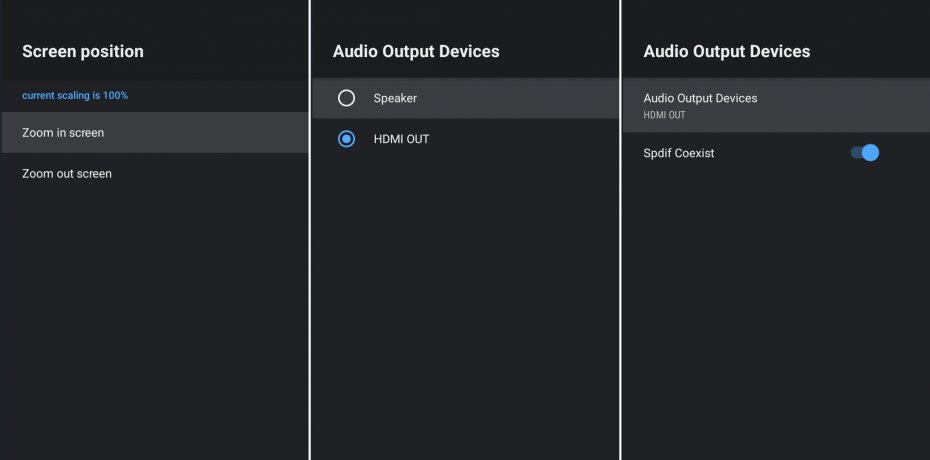
Task: Click the dark track of Spdif Coexist switch
Action: tap(855, 153)
